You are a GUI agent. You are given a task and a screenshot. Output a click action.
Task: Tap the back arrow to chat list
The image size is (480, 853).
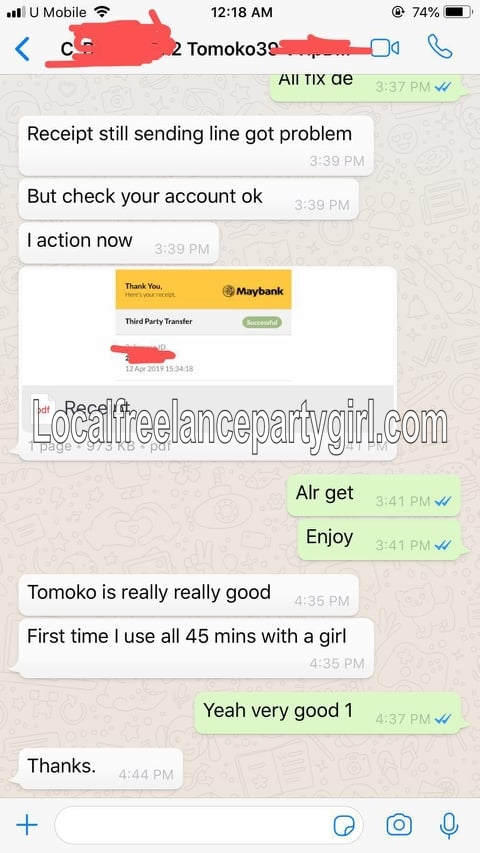(22, 49)
